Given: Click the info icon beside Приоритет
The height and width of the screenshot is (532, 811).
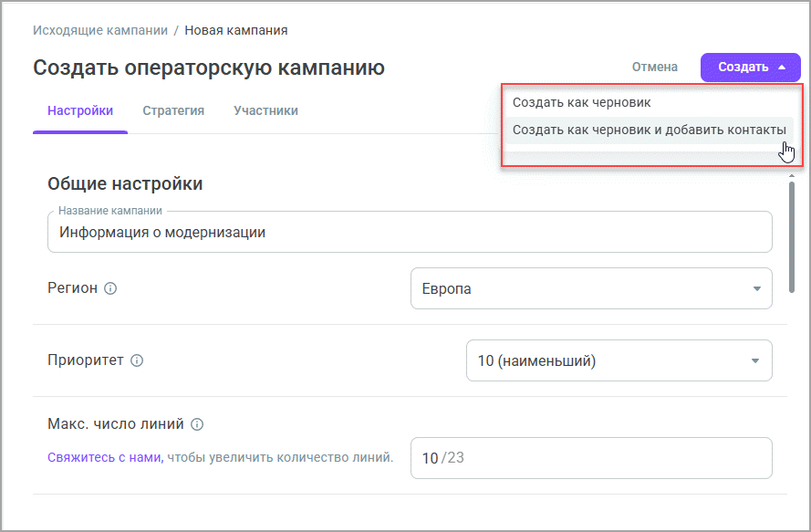Looking at the screenshot, I should click(x=137, y=360).
